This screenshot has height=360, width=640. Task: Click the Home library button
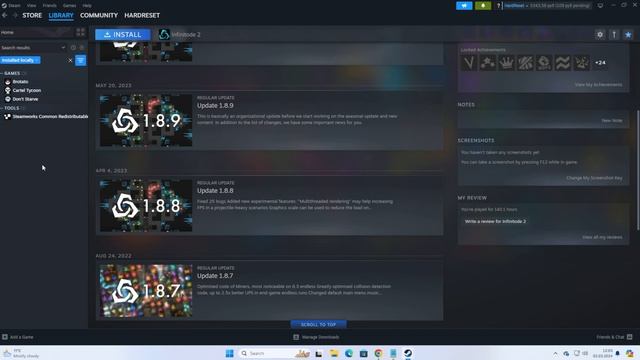pos(37,32)
